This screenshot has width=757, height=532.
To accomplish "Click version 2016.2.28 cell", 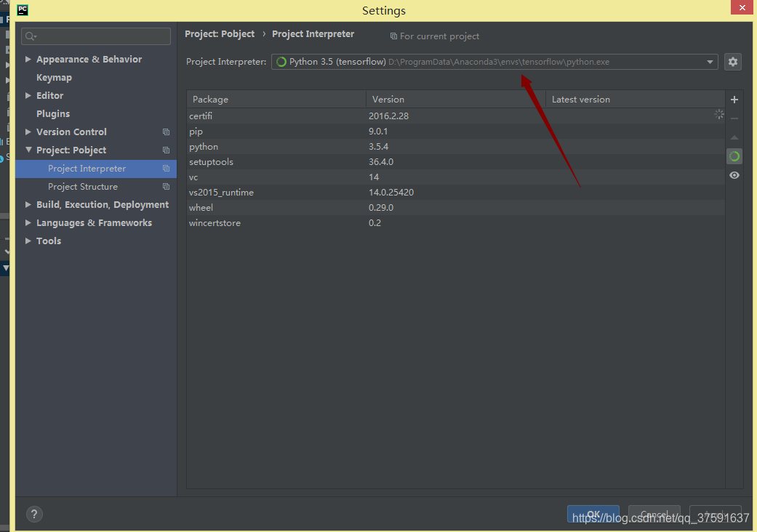I will pos(388,116).
